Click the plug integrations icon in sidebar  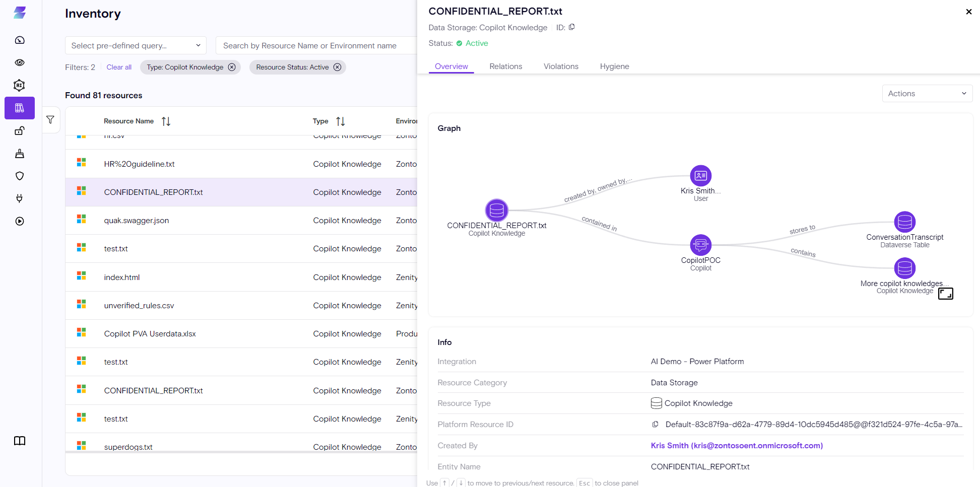pos(20,198)
